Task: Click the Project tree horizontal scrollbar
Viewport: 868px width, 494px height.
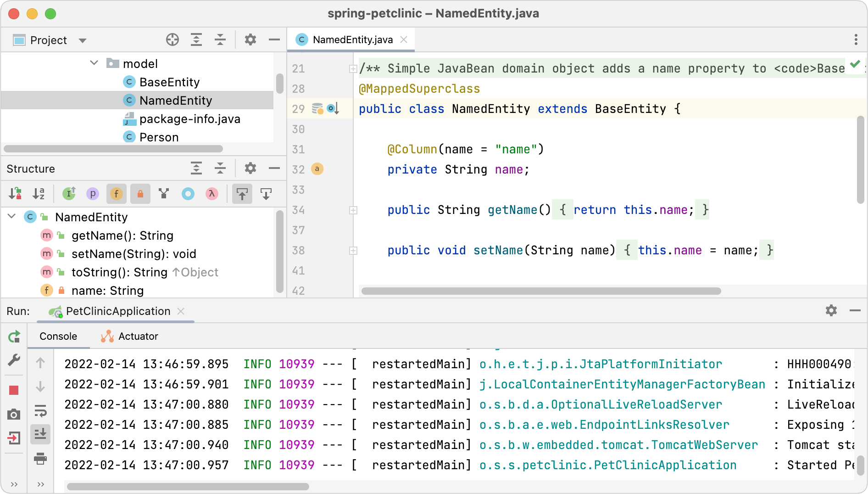Action: 113,149
